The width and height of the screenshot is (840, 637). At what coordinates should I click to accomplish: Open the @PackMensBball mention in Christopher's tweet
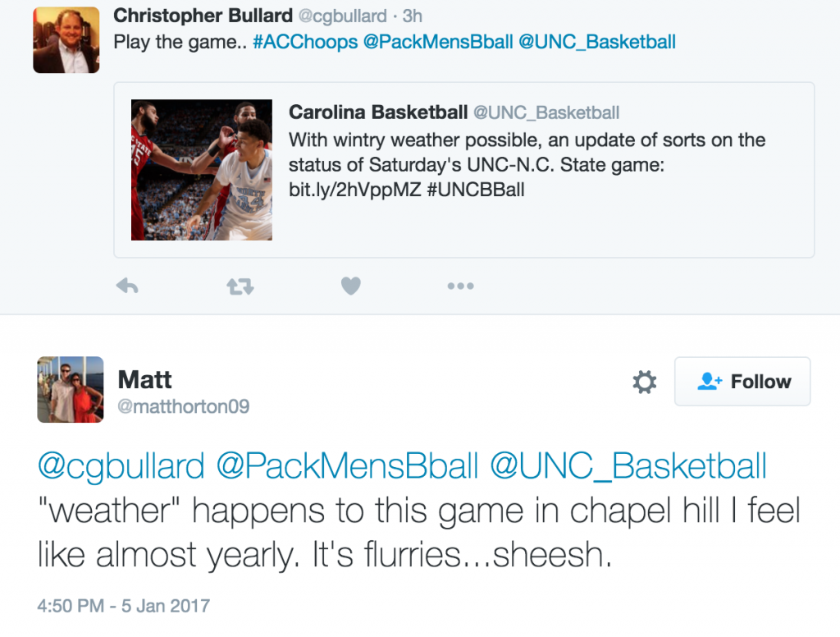[437, 42]
